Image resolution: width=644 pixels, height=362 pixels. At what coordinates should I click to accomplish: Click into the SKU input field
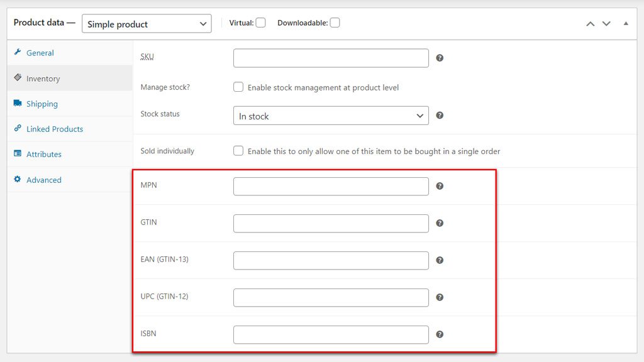coord(331,58)
